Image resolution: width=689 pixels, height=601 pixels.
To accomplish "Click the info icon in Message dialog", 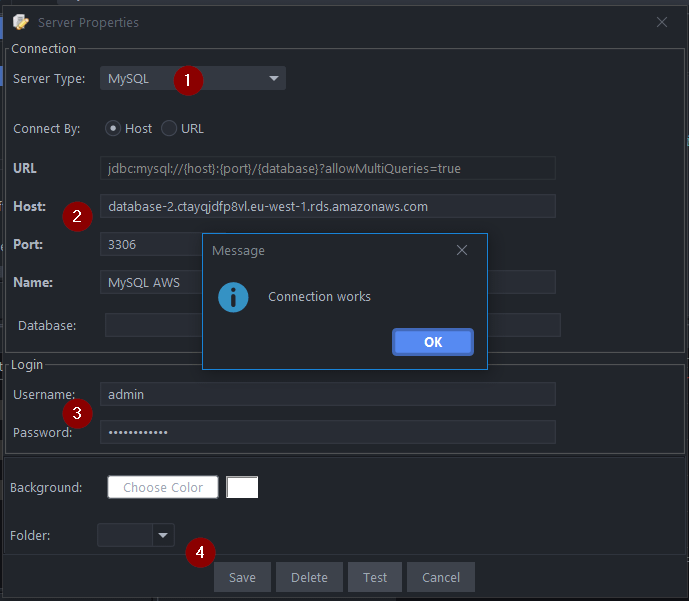I will click(233, 297).
